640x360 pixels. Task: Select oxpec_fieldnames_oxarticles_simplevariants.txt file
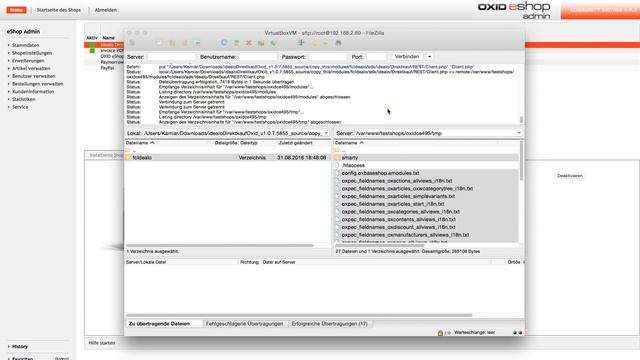[398, 196]
